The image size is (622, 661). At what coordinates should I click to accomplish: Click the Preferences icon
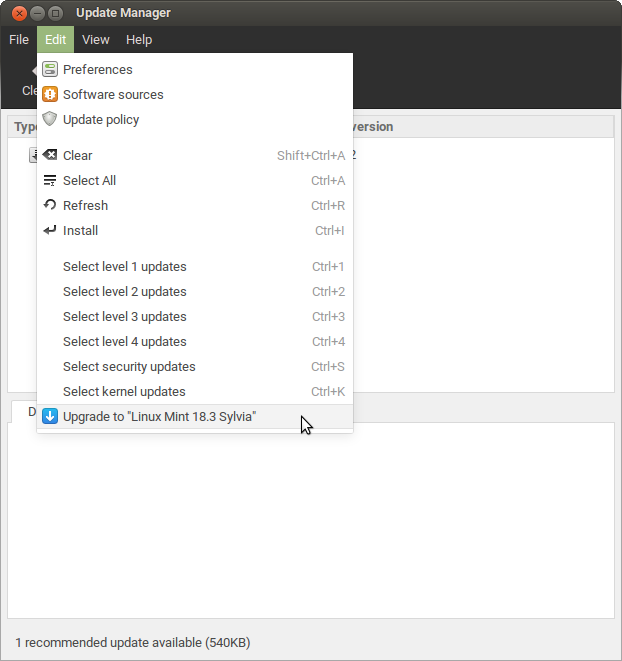coord(50,70)
